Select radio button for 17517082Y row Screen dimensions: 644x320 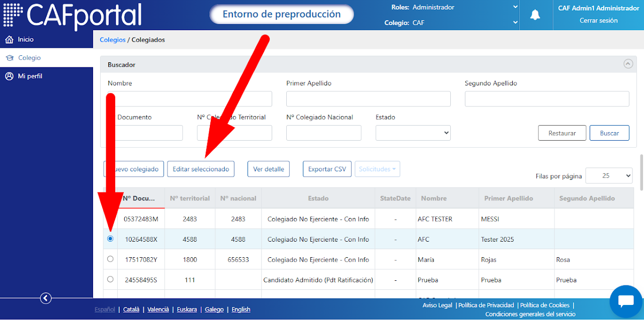(110, 259)
